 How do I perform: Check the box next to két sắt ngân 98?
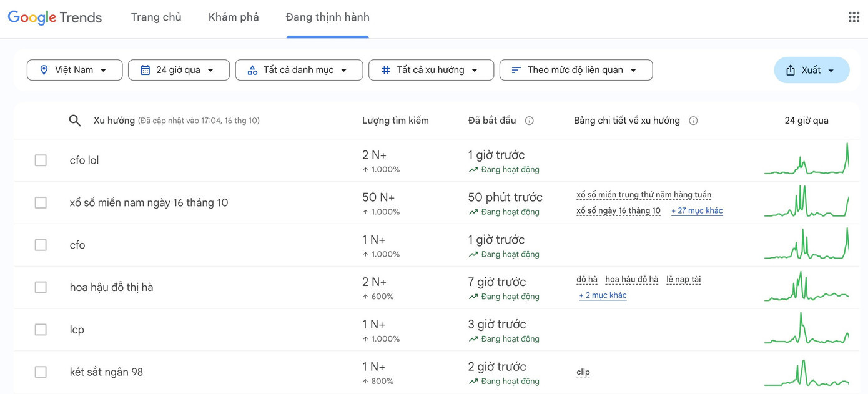pyautogui.click(x=41, y=372)
